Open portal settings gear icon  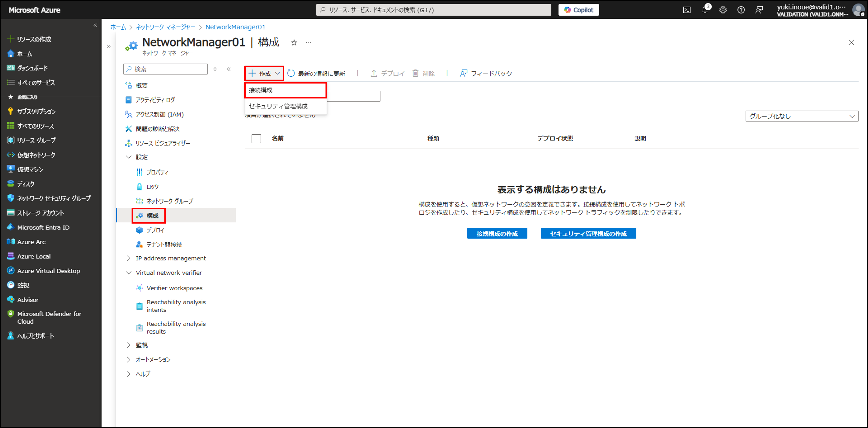723,10
